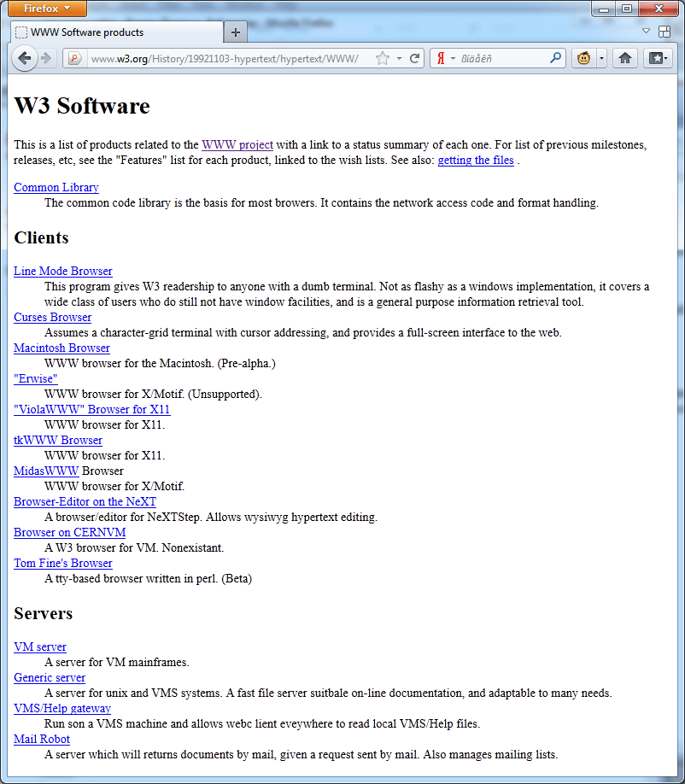Click Browser on CERNVM link
The image size is (685, 784).
tap(69, 533)
